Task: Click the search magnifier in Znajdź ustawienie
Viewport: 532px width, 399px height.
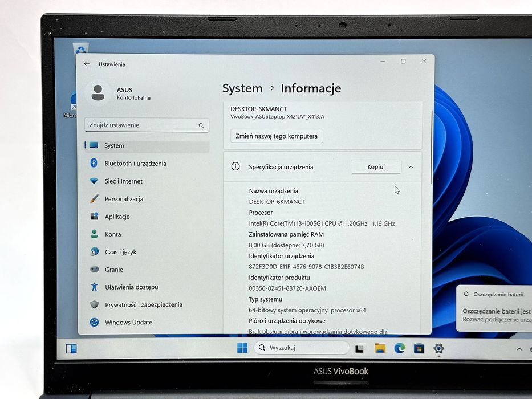Action: pyautogui.click(x=201, y=125)
